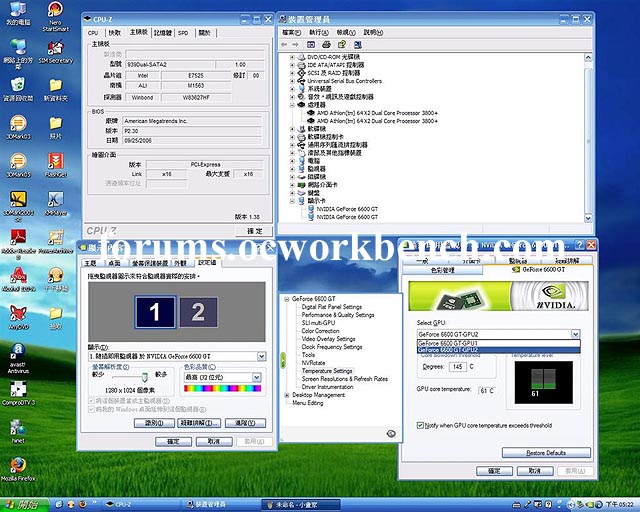This screenshot has height=512, width=640.
Task: Expand IDE ATA/ATAPI controllers node
Action: [292, 65]
